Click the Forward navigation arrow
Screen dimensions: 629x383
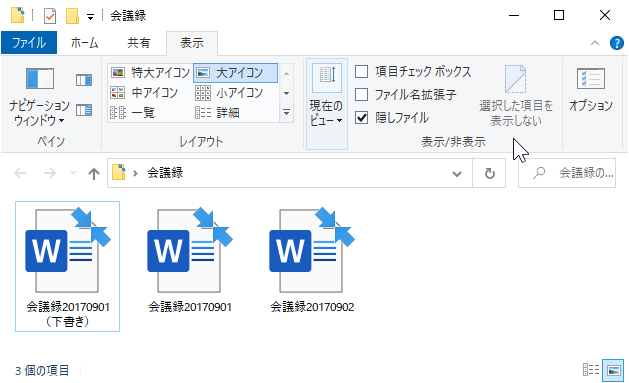50,173
